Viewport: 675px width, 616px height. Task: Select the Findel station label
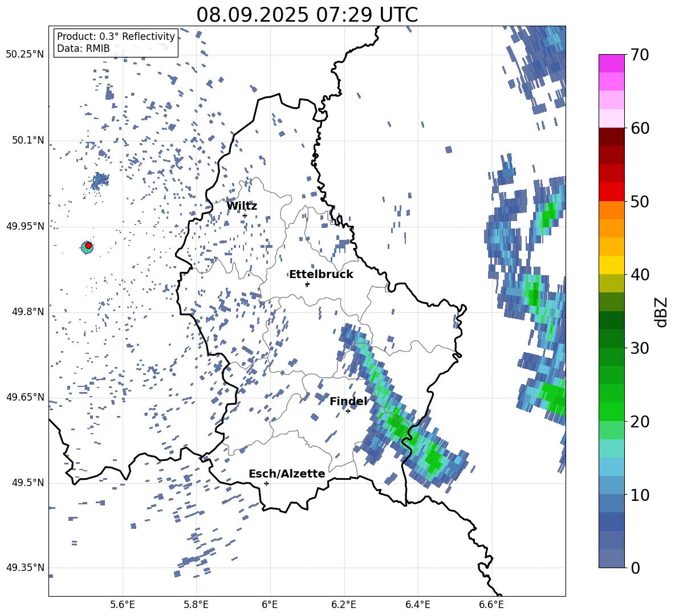pos(349,401)
